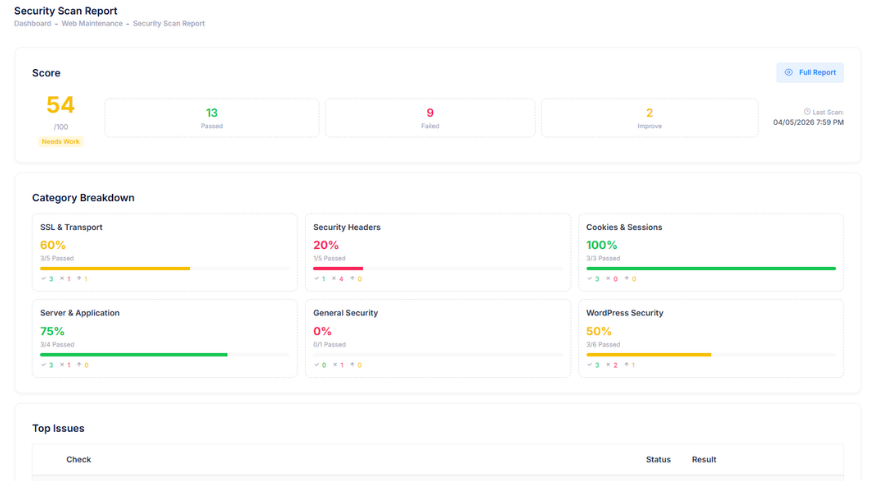875x481 pixels.
Task: Click the SSL & Transport category title
Action: [x=71, y=227]
